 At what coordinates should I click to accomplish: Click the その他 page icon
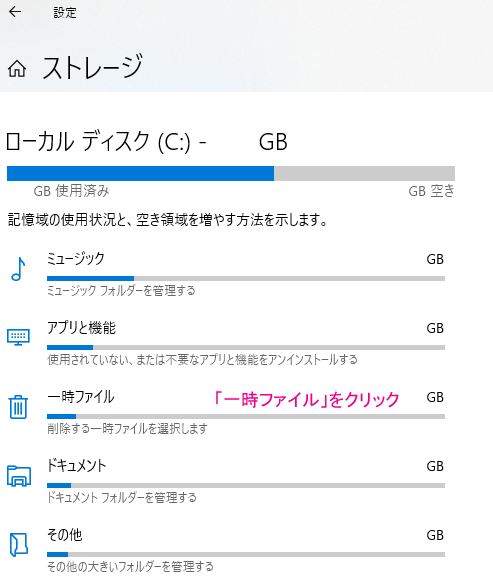[x=19, y=545]
